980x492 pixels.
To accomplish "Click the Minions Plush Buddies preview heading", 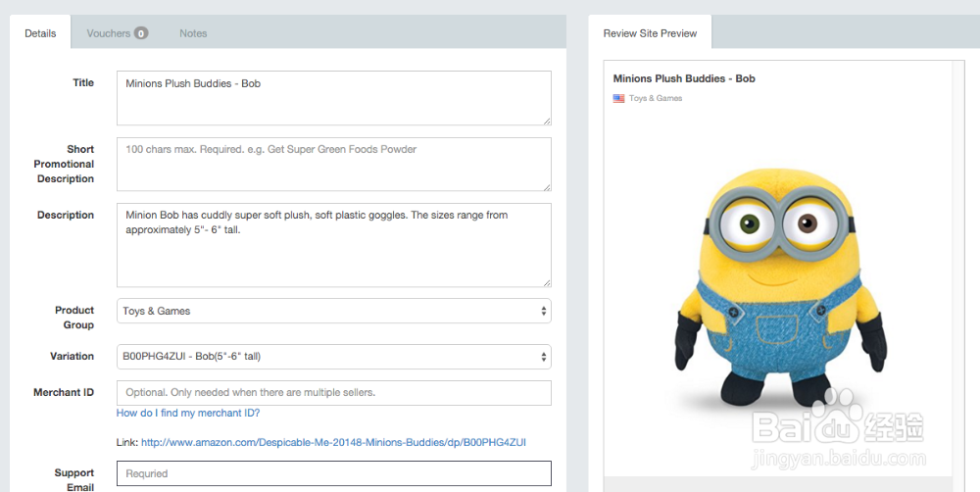I will [684, 78].
